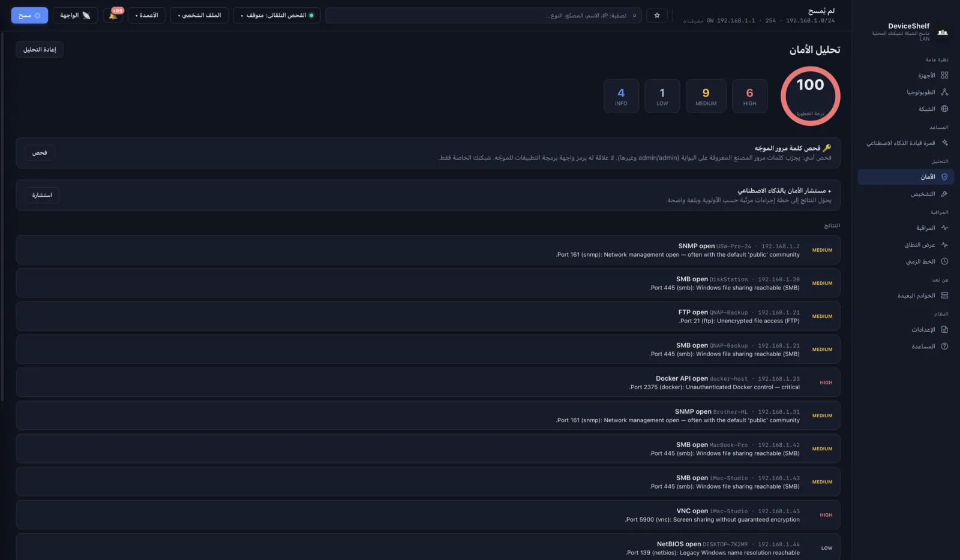Viewport: 960px width, 560px height.
Task: Click the فحص button on router password card
Action: (x=40, y=153)
